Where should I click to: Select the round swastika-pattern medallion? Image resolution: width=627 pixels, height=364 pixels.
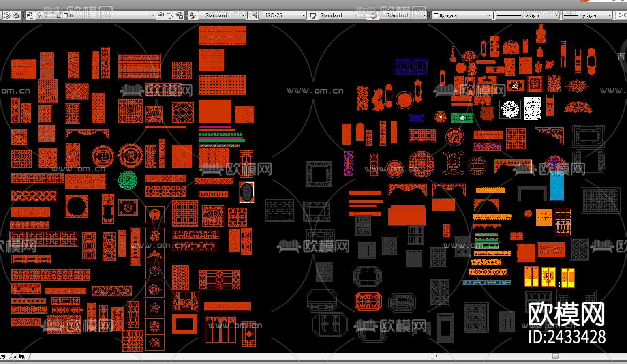(103, 156)
